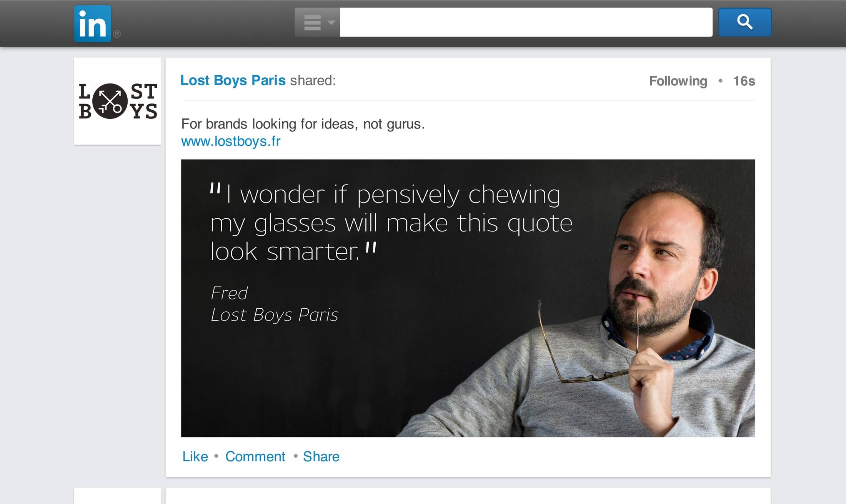Viewport: 846px width, 504px height.
Task: Open the Lost Boys company logo thumbnail
Action: [118, 101]
